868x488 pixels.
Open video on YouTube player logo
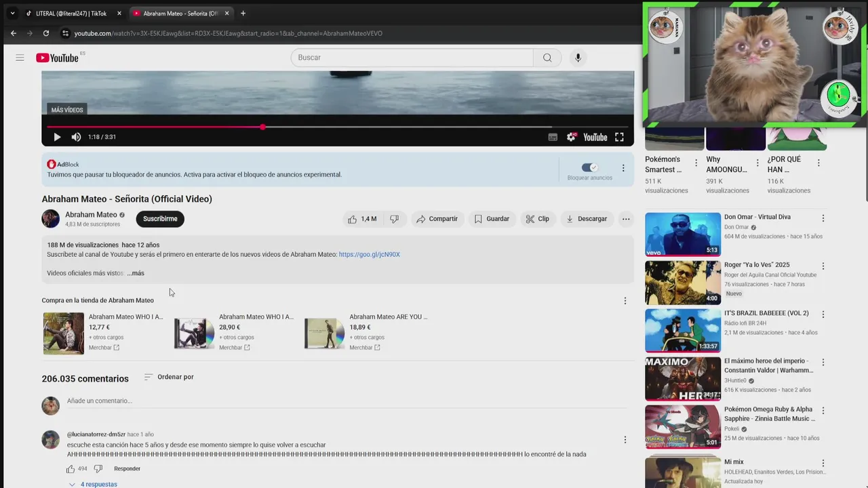(595, 137)
